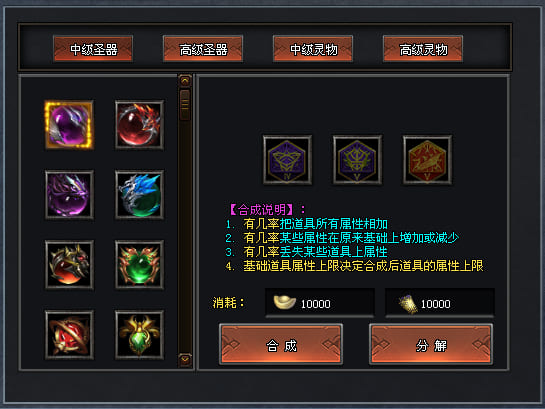Image resolution: width=545 pixels, height=409 pixels.
Task: Click the 合成 button
Action: 281,344
